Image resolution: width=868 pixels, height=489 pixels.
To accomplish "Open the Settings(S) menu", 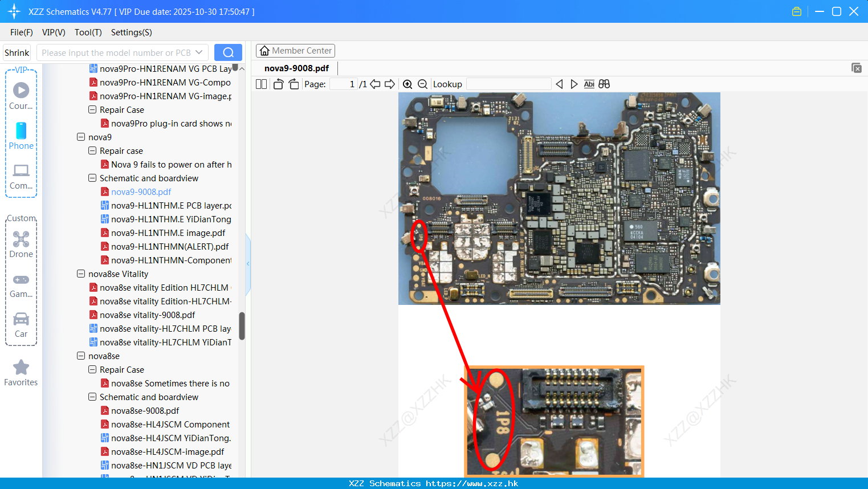I will [x=132, y=32].
